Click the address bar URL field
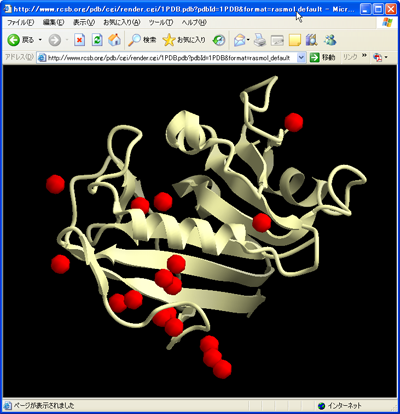 point(171,58)
